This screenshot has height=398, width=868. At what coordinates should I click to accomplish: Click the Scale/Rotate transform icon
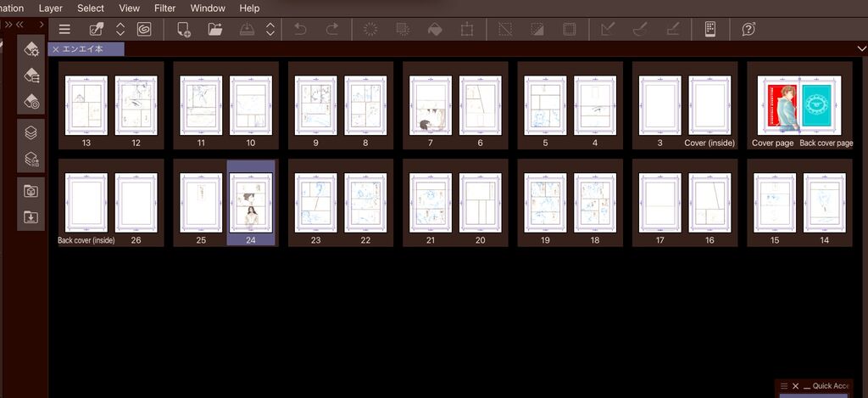467,30
